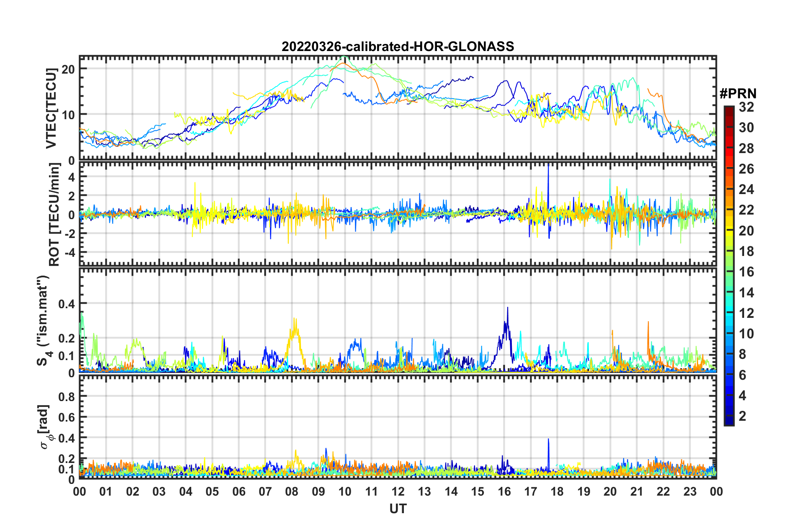The height and width of the screenshot is (532, 796).
Task: Click x-axis tick label 06
Action: click(x=239, y=491)
